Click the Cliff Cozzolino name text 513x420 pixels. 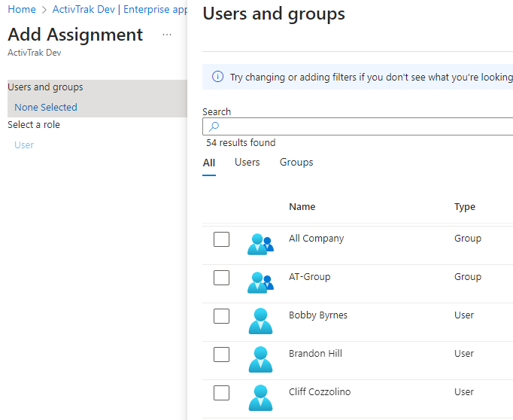[320, 392]
